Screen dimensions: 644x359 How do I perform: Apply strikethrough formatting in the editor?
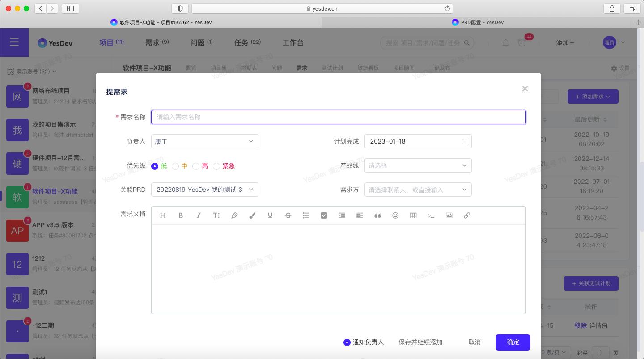click(x=288, y=215)
